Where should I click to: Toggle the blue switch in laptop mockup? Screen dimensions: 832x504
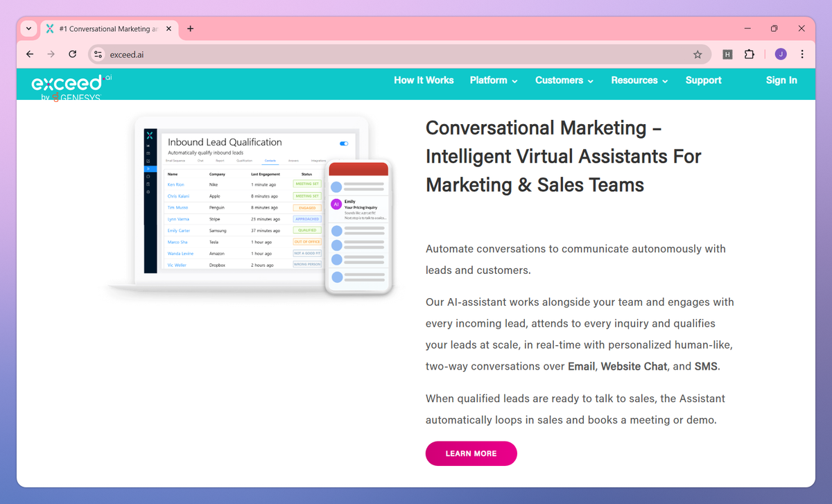pyautogui.click(x=344, y=144)
